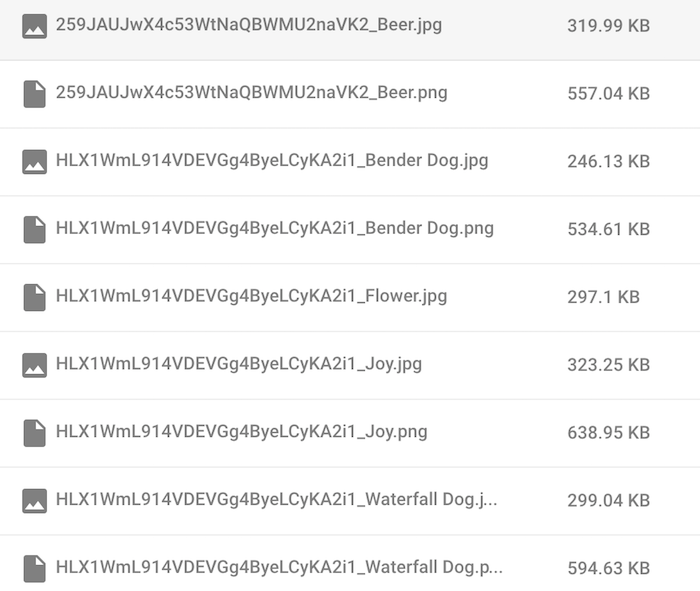Screen dimensions: 700x591
Task: Select the Joy.png file name
Action: coord(242,432)
